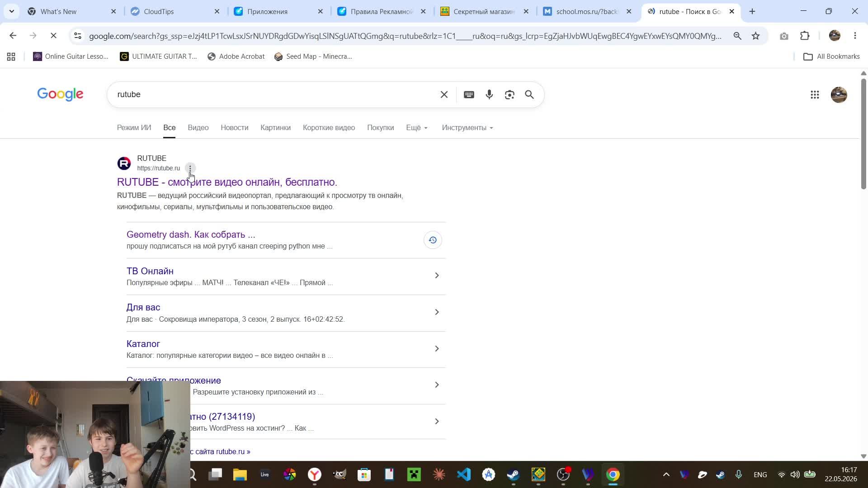Expand Для вас sitelink chevron
This screenshot has width=868, height=488.
[437, 312]
